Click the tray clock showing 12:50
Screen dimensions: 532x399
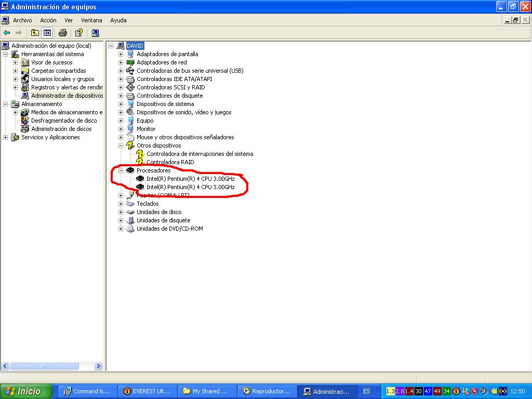(x=517, y=391)
